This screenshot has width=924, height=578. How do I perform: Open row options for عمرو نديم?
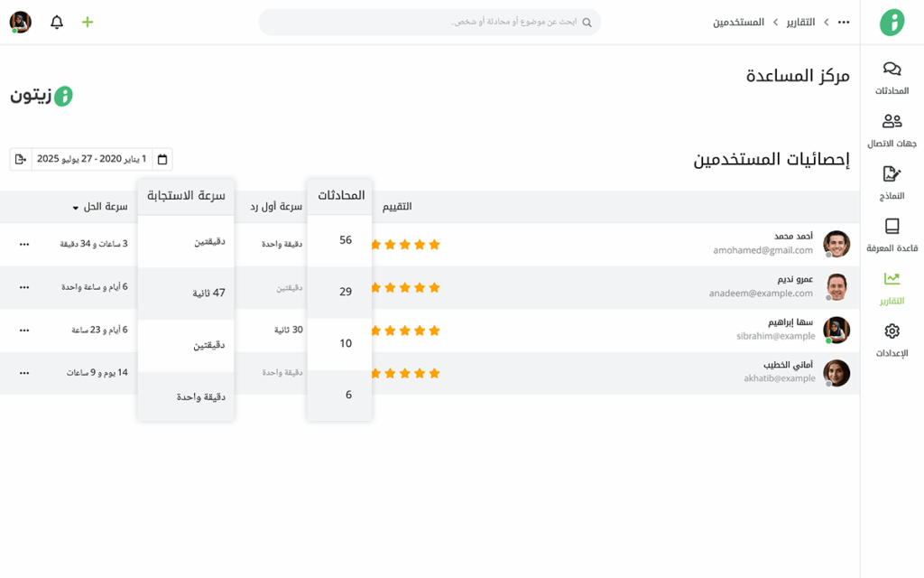[x=24, y=287]
